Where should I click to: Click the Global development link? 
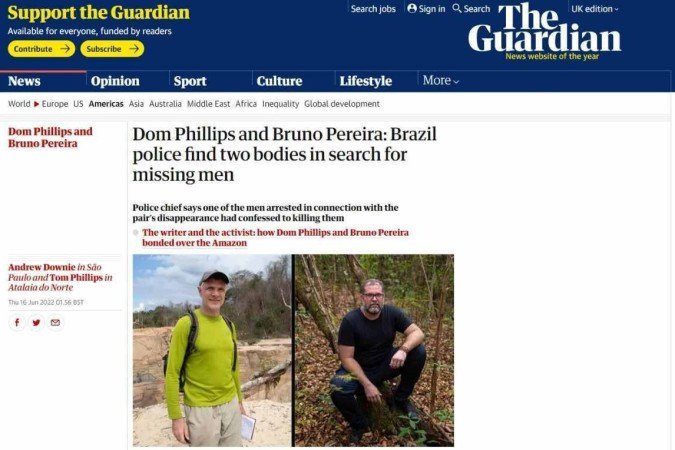(x=342, y=104)
